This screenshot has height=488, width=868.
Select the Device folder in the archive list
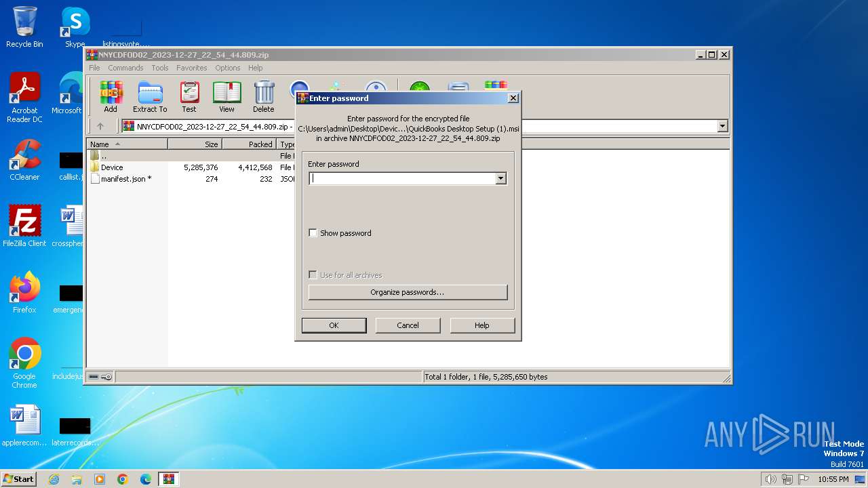click(x=112, y=167)
